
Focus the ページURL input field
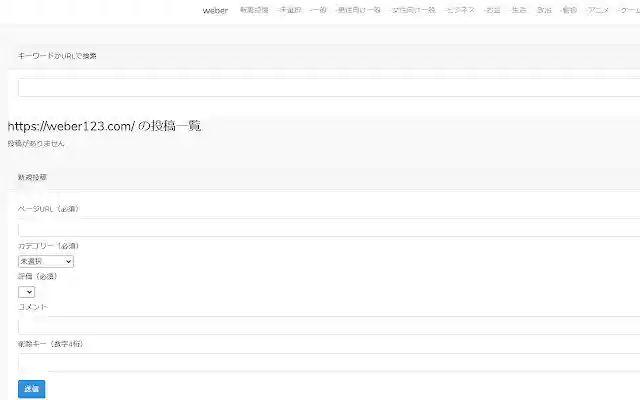pyautogui.click(x=329, y=227)
